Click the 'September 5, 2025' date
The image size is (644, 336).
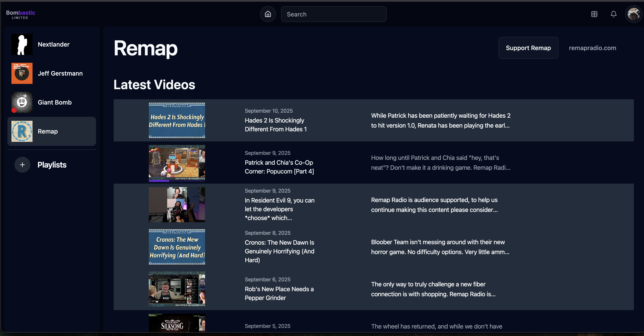click(x=267, y=326)
